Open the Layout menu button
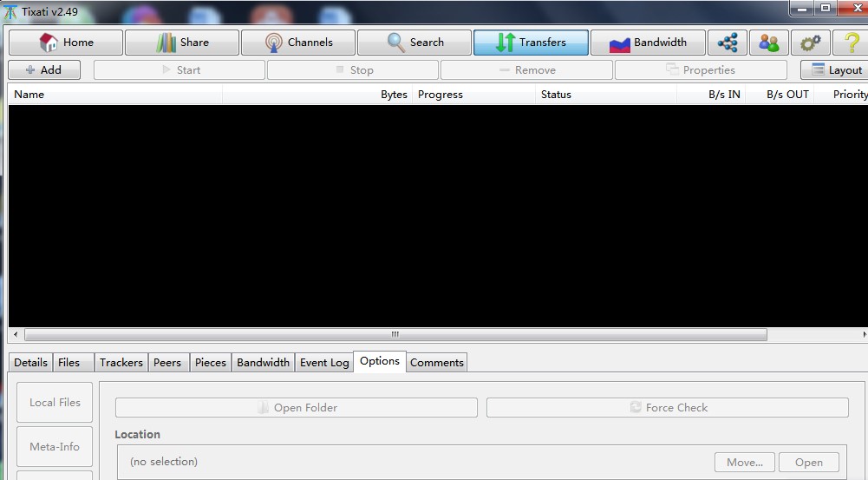Image resolution: width=868 pixels, height=480 pixels. click(836, 69)
